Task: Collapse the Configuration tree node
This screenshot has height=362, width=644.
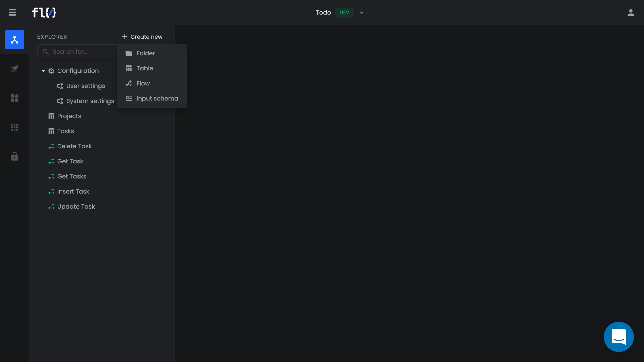Action: tap(43, 71)
